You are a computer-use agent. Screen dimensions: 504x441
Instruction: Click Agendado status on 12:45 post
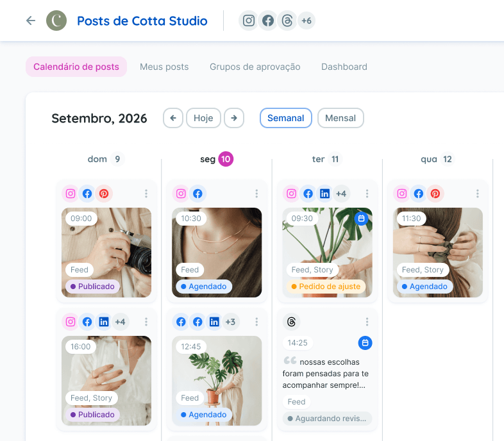click(x=204, y=415)
